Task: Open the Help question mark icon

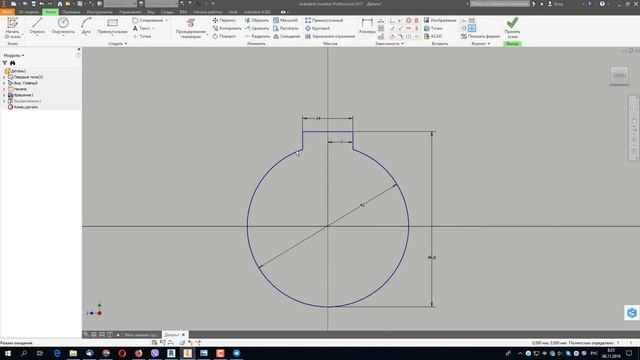Action: (602, 4)
